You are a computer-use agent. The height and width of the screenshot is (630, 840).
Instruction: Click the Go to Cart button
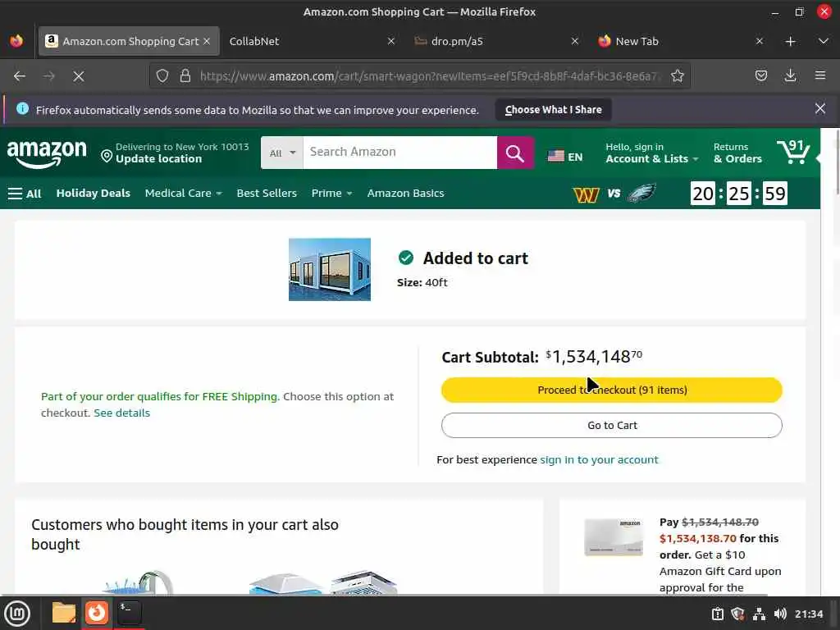tap(612, 426)
